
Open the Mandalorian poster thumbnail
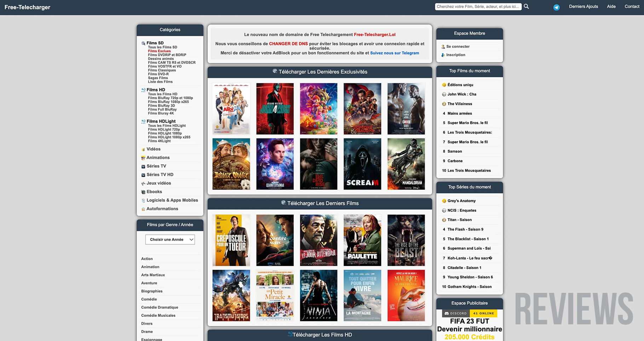point(406,164)
